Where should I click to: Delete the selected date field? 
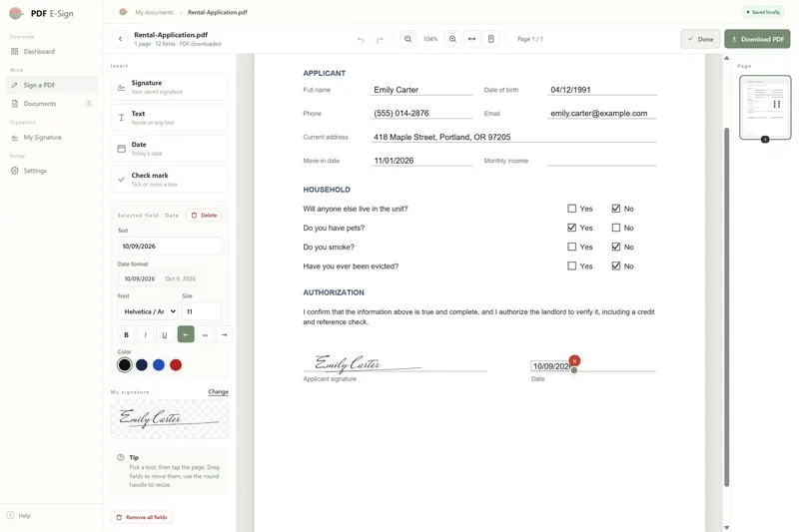pos(204,216)
